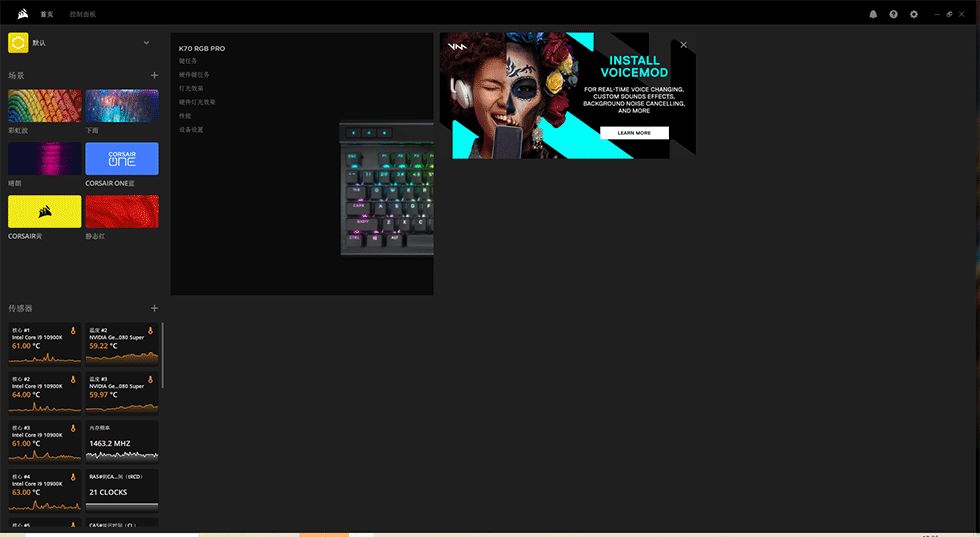Click the K70 keyboard device image
Image resolution: width=980 pixels, height=537 pixels.
coord(386,189)
